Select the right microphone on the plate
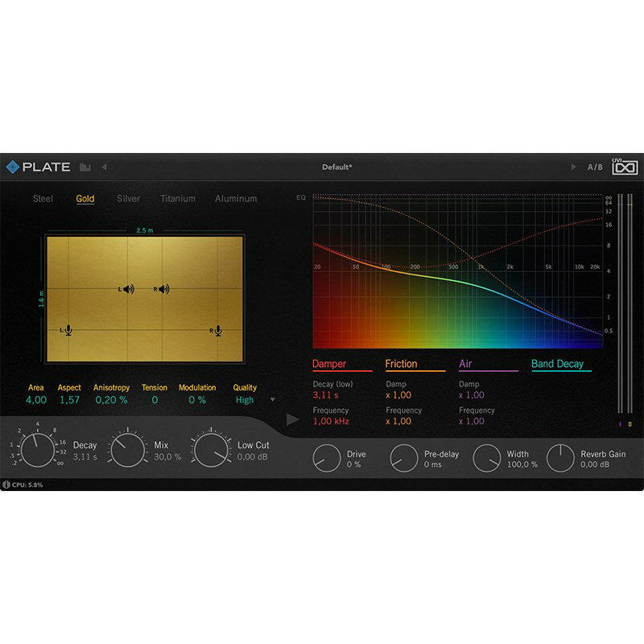Viewport: 644px width, 644px height. click(x=216, y=330)
